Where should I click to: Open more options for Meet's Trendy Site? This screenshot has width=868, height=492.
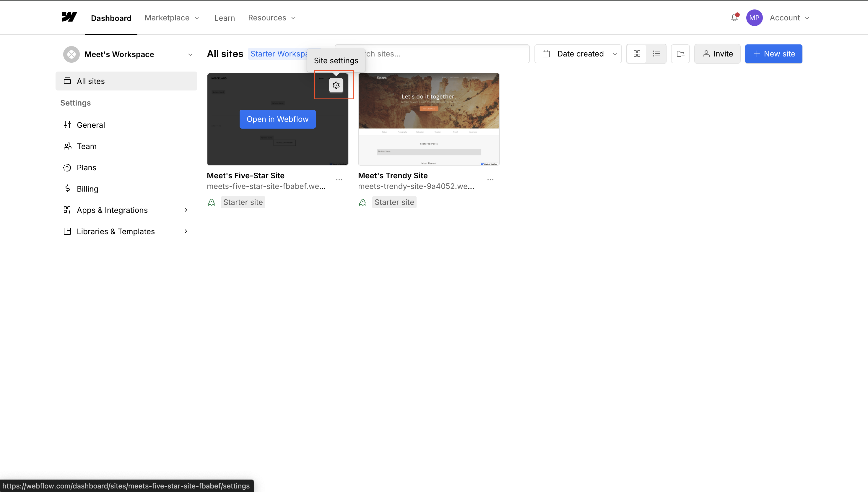pos(490,180)
